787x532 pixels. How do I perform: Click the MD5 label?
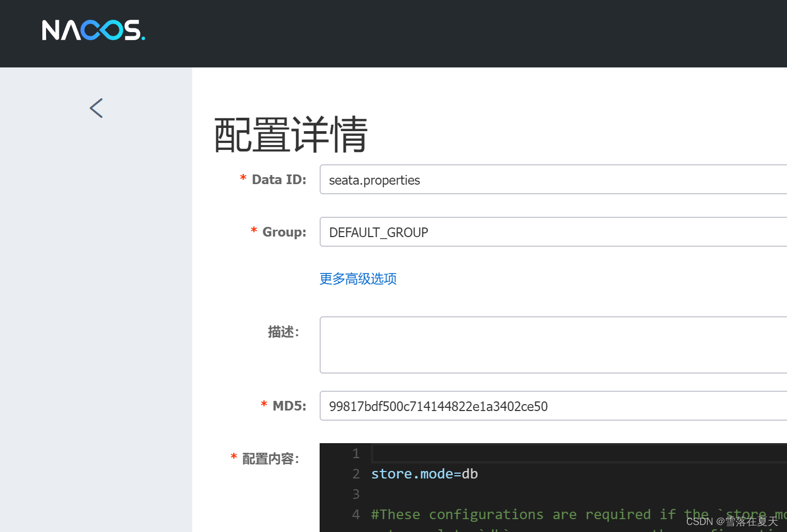point(289,406)
